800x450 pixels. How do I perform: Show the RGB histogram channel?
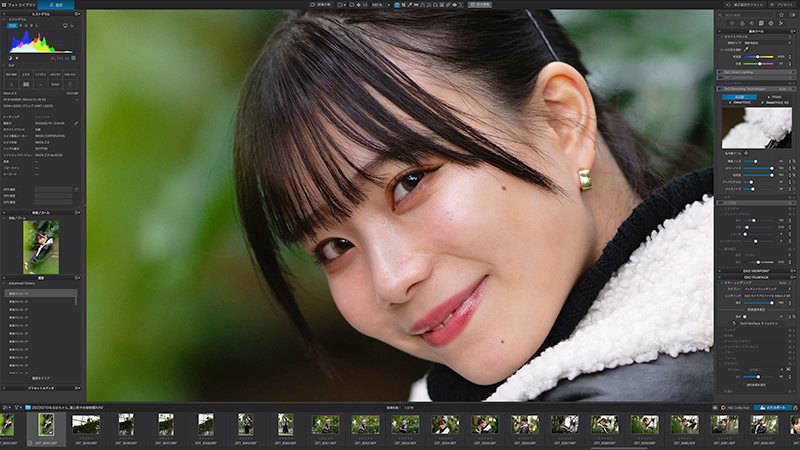point(12,26)
